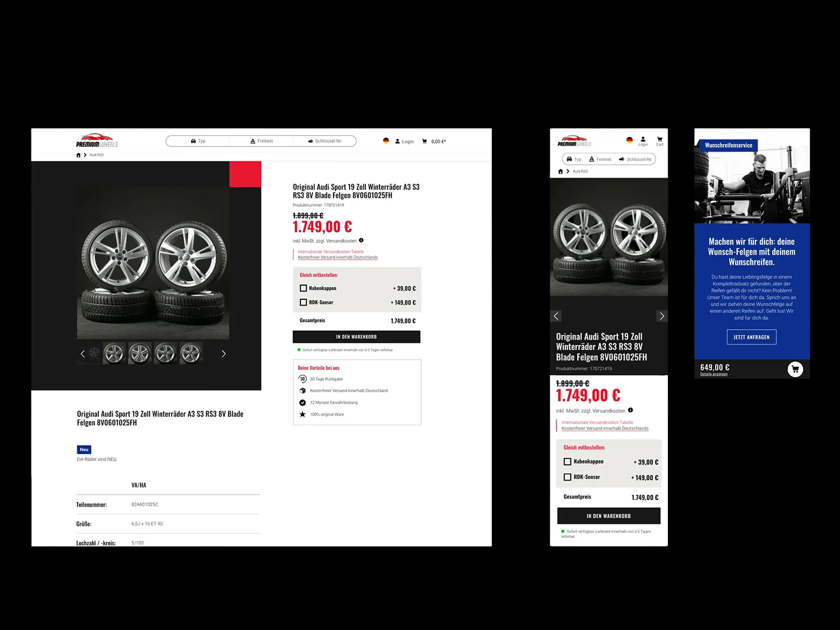Open the Login icon in mobile header
Image resolution: width=840 pixels, height=630 pixels.
tap(643, 141)
